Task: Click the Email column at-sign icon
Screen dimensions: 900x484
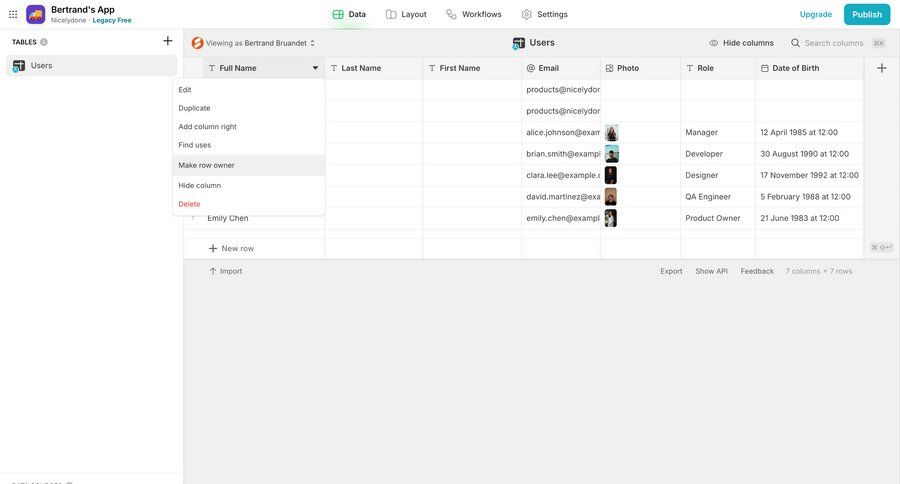Action: [x=530, y=68]
